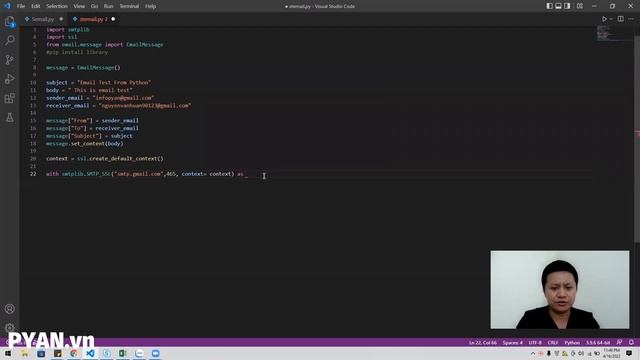
Task: Click the taskbar clock and date
Action: click(x=611, y=353)
